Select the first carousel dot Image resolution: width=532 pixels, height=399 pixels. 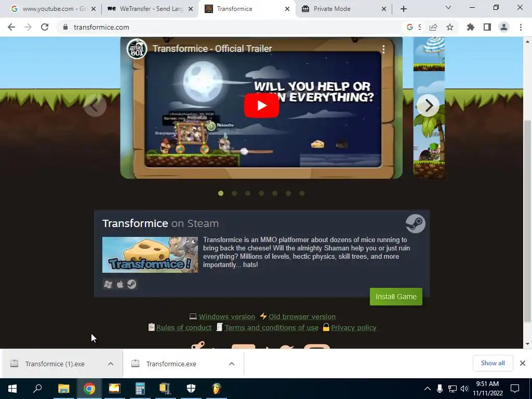click(x=221, y=193)
